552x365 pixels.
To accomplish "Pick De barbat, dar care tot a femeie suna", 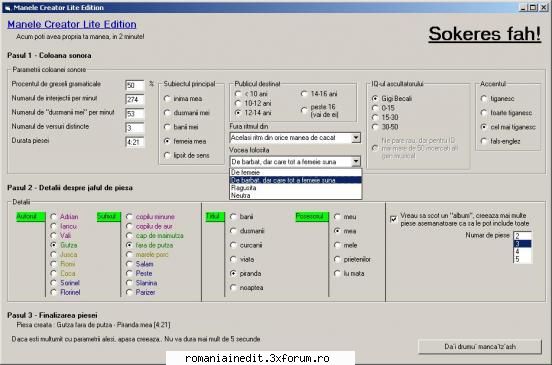I will tap(295, 180).
